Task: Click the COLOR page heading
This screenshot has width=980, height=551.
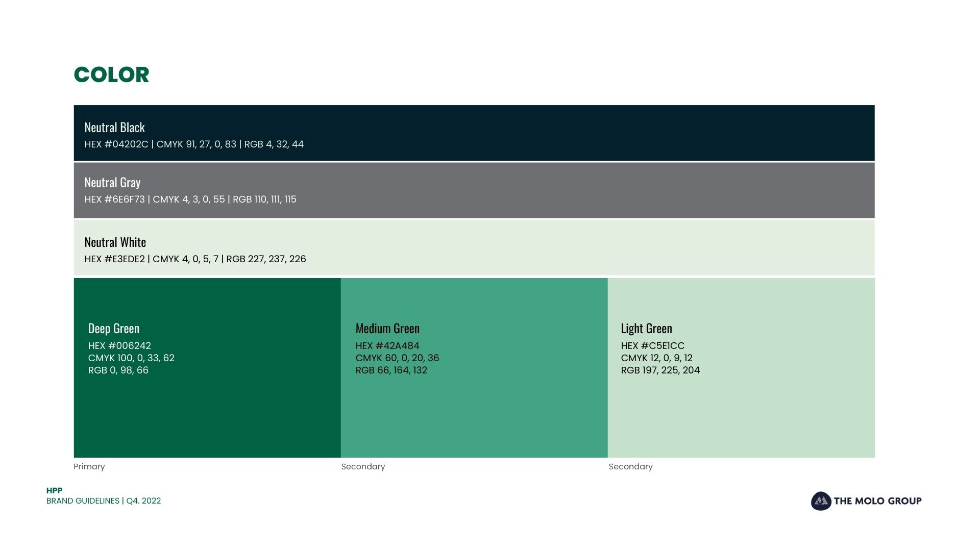Action: click(x=111, y=75)
